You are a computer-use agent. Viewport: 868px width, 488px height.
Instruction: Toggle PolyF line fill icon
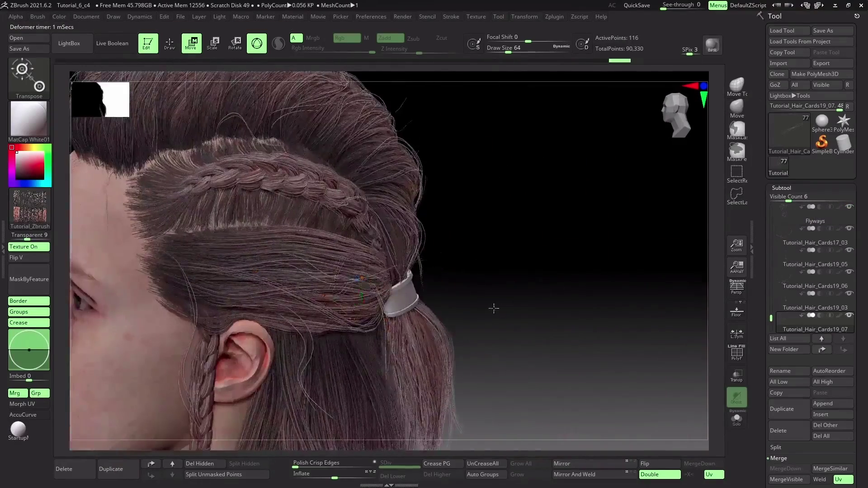click(x=736, y=352)
